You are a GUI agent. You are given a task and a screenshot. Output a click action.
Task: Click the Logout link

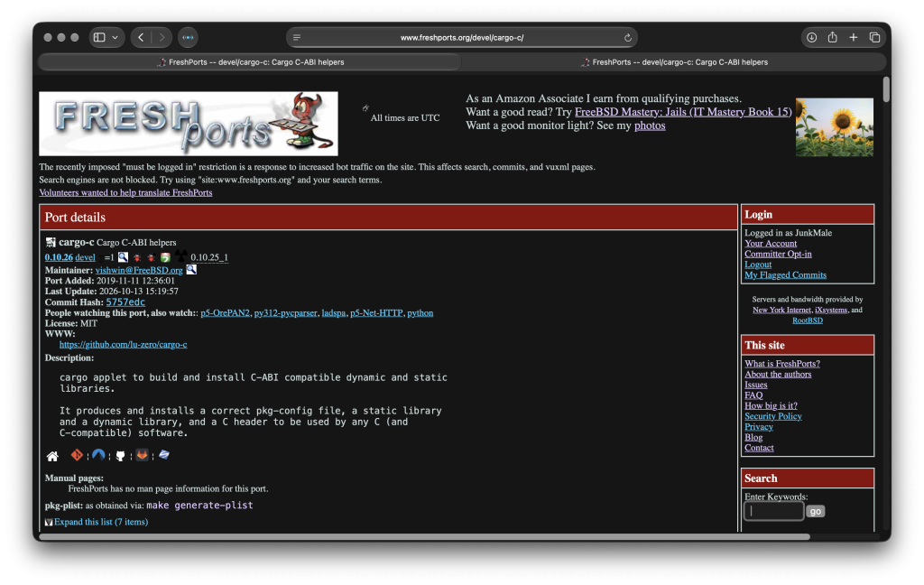point(758,265)
